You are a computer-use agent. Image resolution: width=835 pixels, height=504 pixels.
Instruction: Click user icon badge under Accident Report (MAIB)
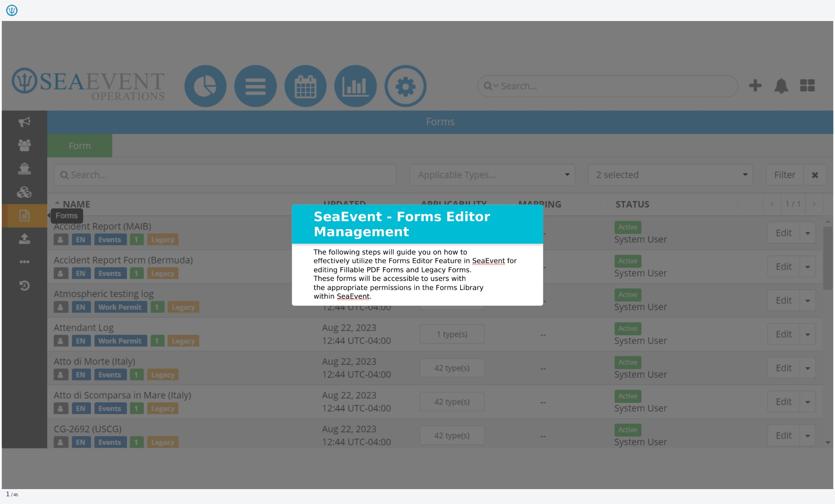(x=61, y=240)
